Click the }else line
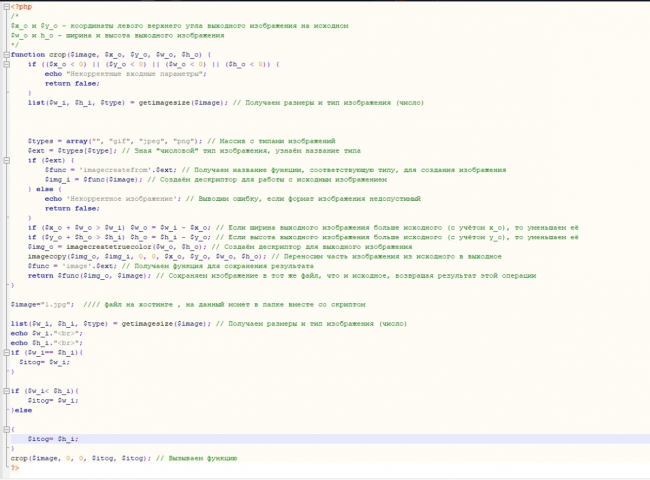 22,410
